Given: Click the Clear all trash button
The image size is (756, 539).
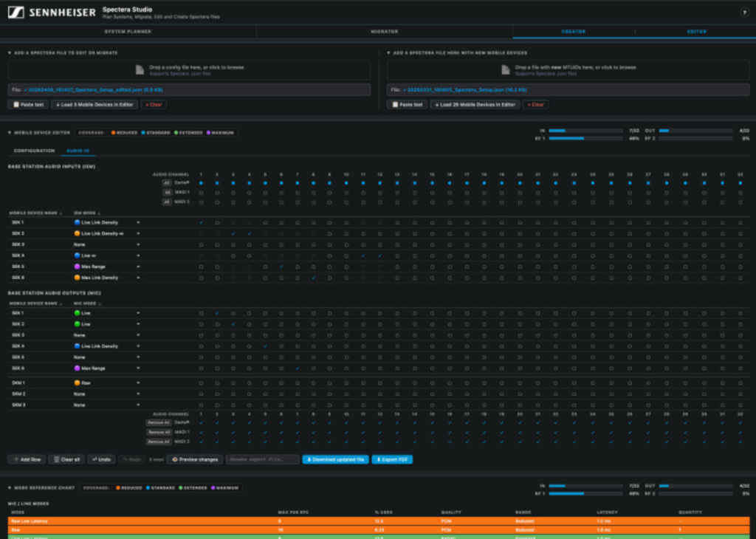Looking at the screenshot, I should pos(66,459).
